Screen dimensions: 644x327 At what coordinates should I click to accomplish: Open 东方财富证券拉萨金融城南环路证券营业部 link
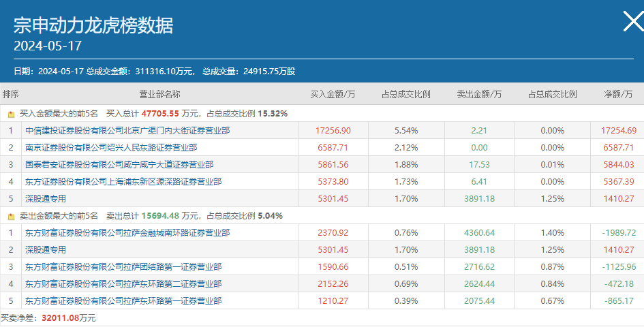point(127,233)
